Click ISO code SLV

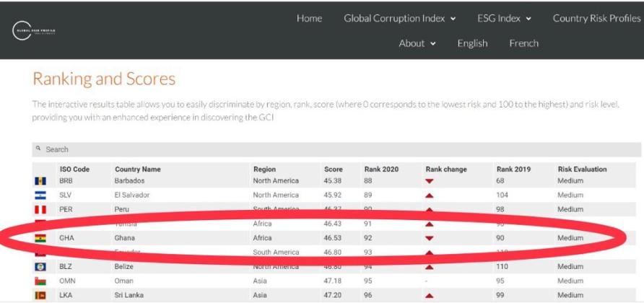(x=65, y=195)
